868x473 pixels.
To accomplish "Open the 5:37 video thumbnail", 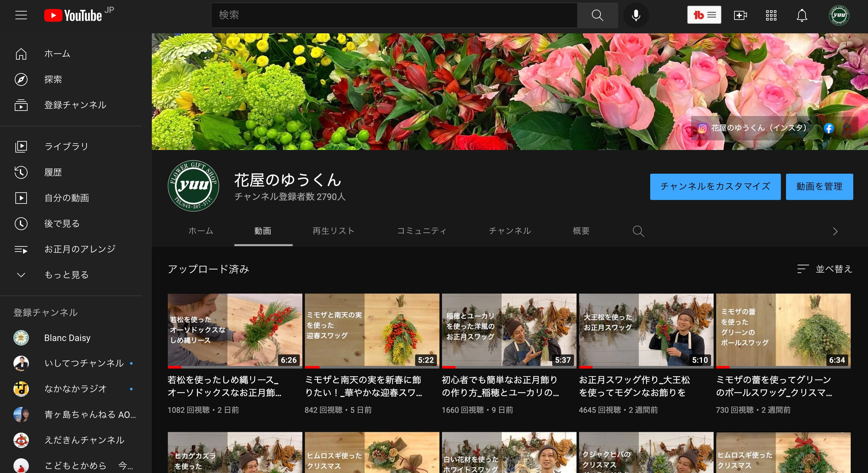I will pos(509,331).
